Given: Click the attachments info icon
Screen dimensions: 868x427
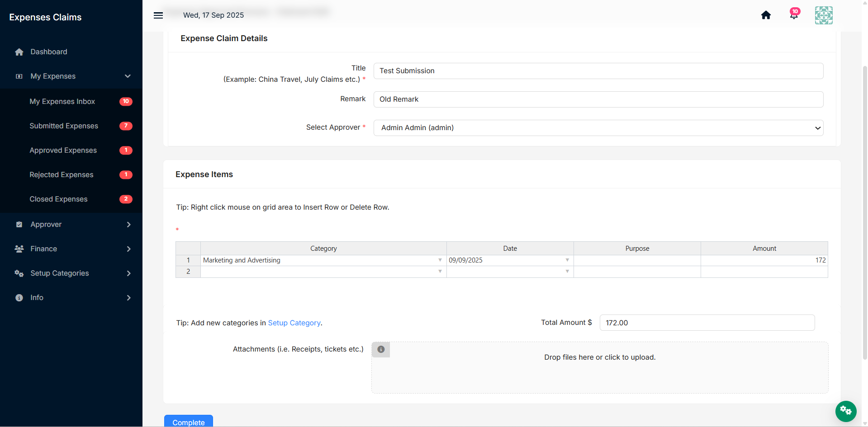Looking at the screenshot, I should (x=381, y=349).
